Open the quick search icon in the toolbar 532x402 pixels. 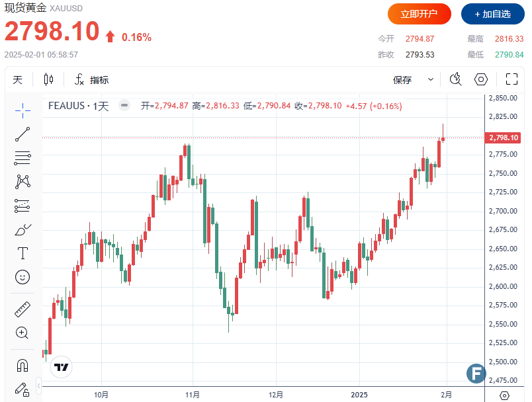[455, 80]
